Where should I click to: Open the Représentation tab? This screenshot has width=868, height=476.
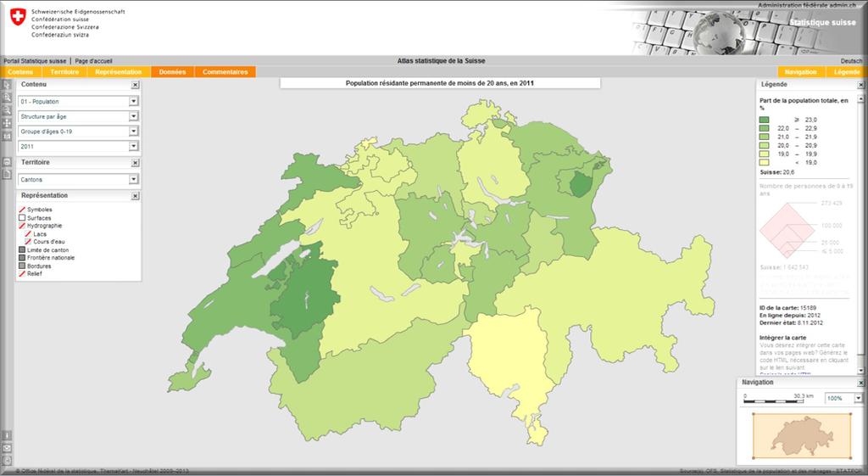point(119,72)
